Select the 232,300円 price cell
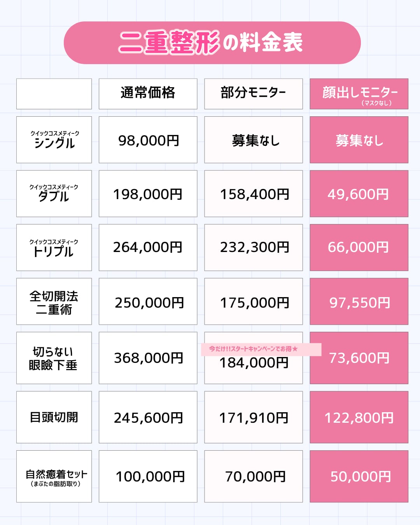This screenshot has width=420, height=525. (x=254, y=247)
